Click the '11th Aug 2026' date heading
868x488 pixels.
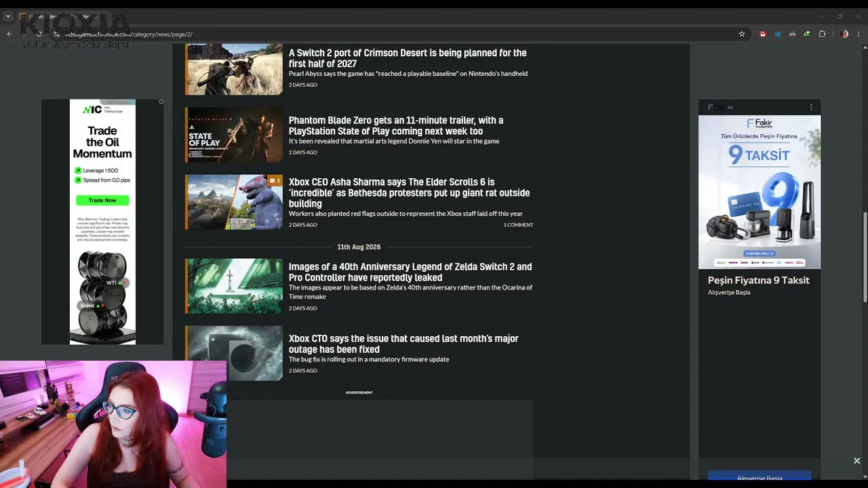tap(359, 247)
